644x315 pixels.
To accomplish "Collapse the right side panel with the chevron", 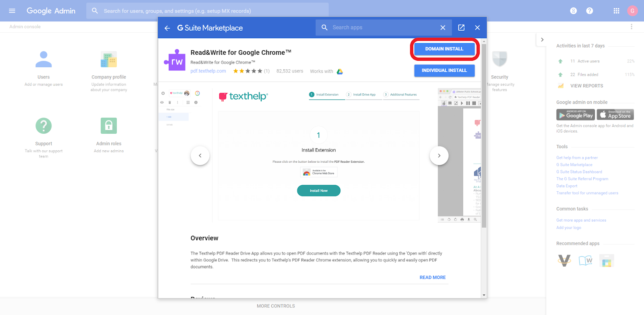I will (x=542, y=39).
